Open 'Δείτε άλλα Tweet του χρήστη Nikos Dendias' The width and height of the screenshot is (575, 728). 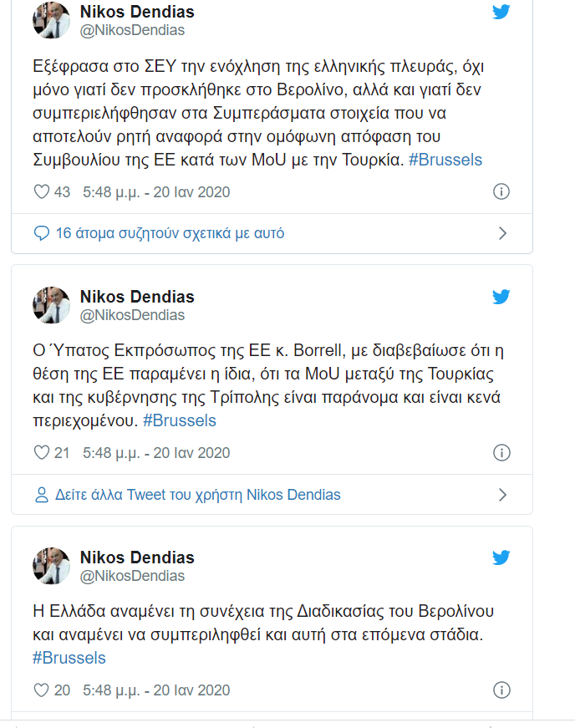click(198, 495)
